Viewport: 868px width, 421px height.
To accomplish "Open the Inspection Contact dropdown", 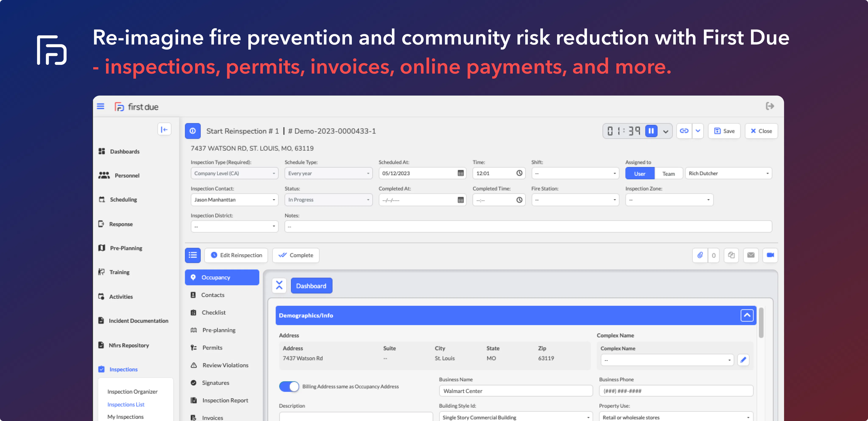I will tap(234, 200).
